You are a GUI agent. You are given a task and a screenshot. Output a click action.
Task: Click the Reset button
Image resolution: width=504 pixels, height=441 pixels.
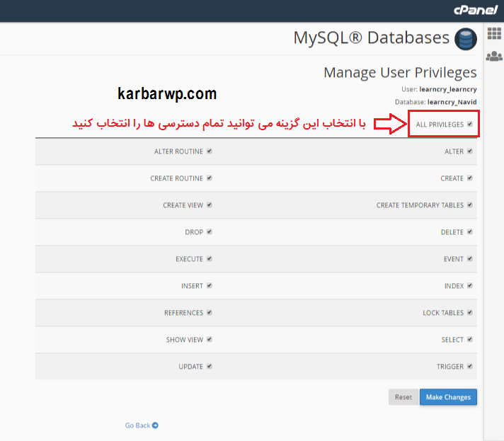coord(403,397)
